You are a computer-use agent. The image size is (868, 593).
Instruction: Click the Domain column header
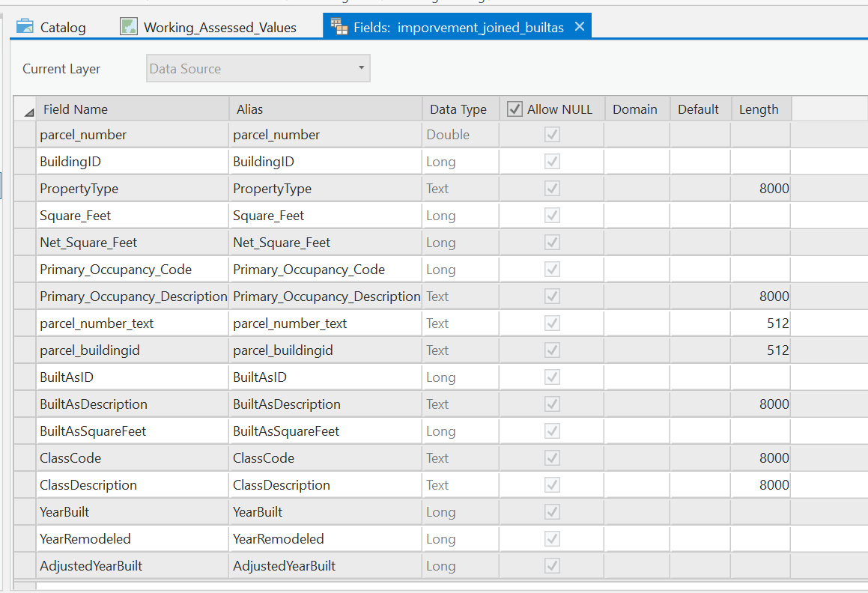point(635,109)
